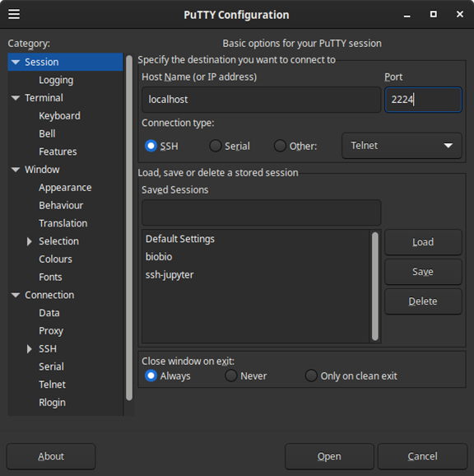The image size is (474, 476).
Task: Open the Telnet connection type dropdown
Action: (x=402, y=146)
